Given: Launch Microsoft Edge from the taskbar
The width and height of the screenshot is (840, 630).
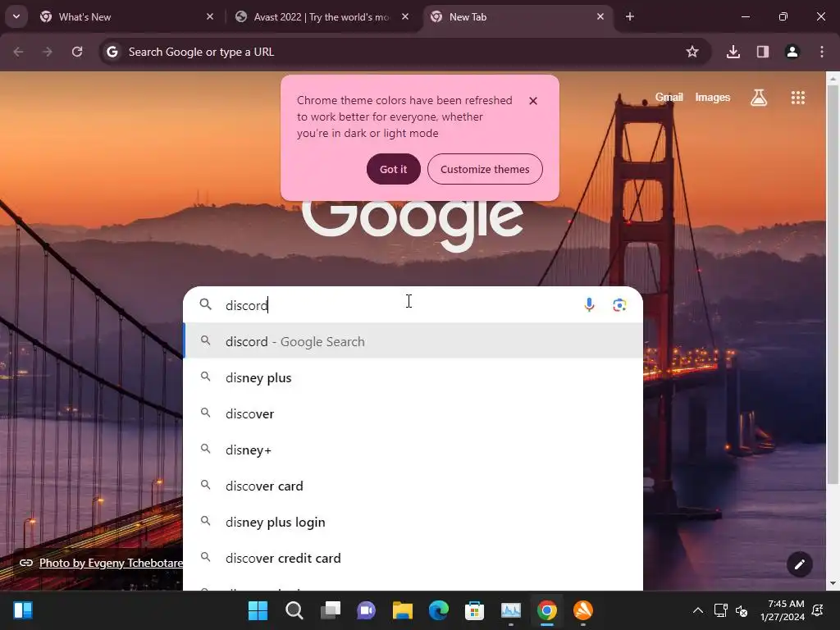Looking at the screenshot, I should [439, 610].
